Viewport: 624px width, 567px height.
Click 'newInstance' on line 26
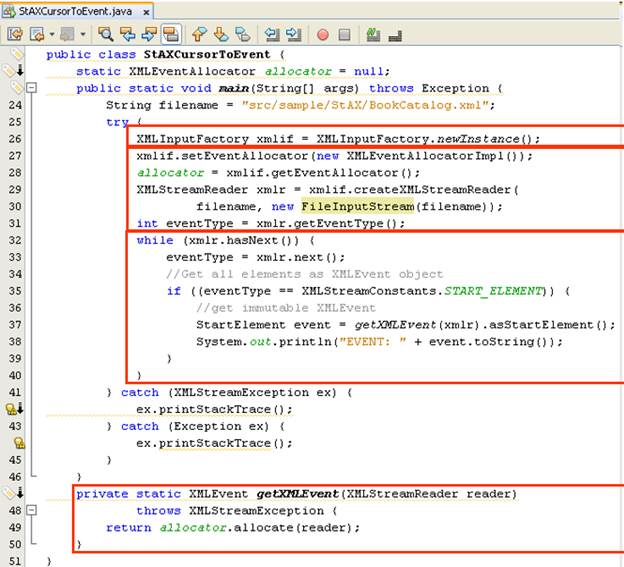tap(478, 139)
